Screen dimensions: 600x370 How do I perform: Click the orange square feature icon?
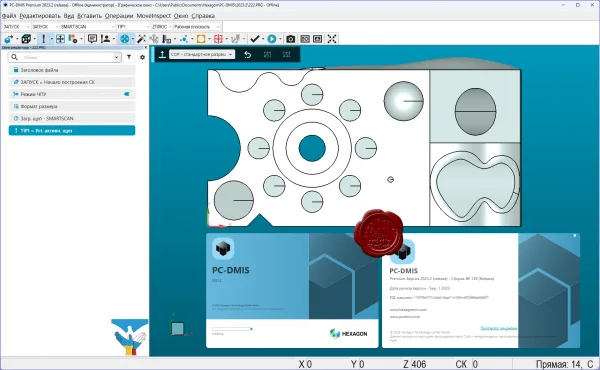(201, 39)
